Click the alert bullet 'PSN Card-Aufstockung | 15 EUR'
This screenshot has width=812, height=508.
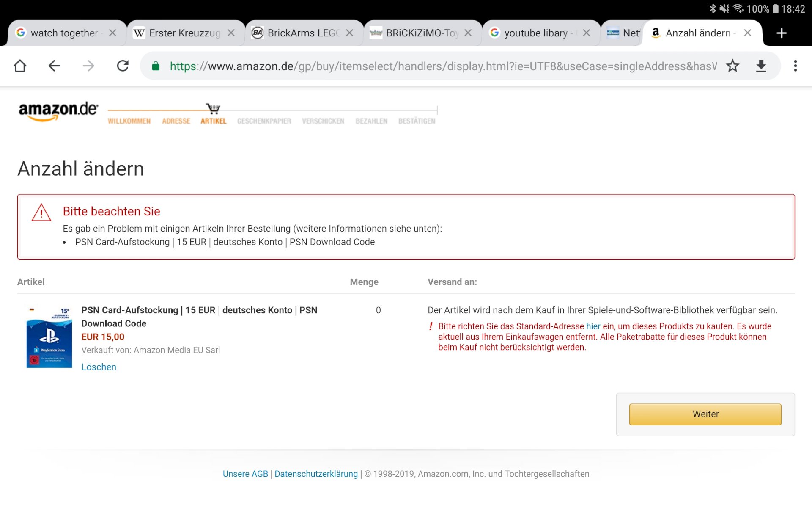225,242
